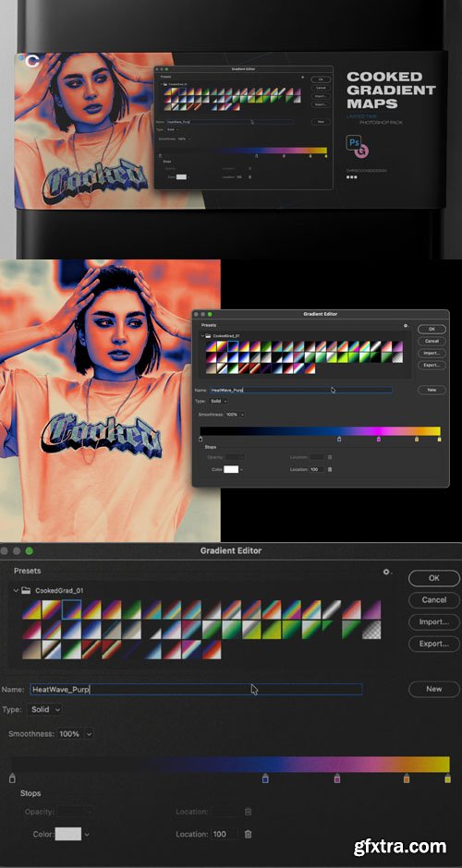Click Cancel in the large bottom Gradient Editor

(x=434, y=600)
